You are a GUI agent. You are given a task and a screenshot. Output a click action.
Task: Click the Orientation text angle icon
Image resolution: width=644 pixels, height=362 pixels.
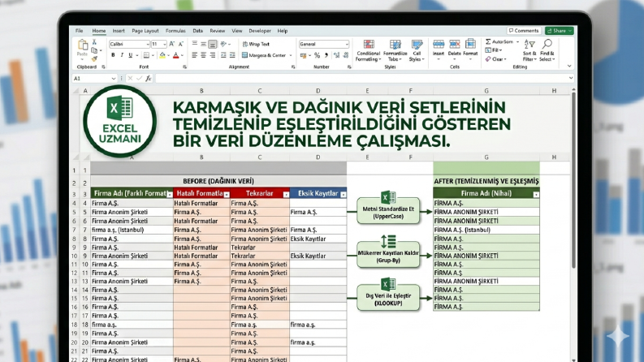[x=223, y=44]
